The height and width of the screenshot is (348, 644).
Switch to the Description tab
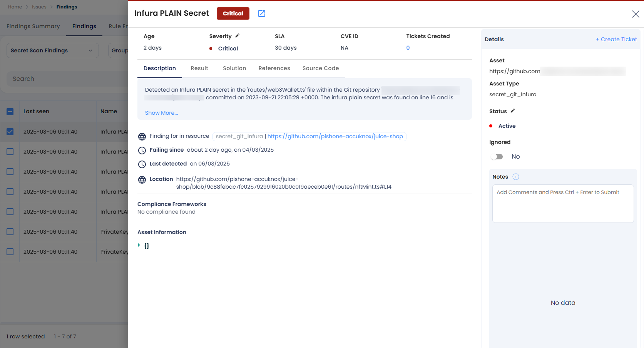point(160,68)
